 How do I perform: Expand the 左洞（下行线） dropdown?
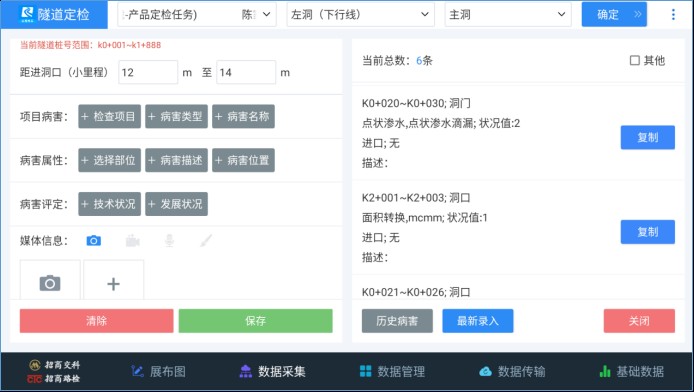pos(360,15)
